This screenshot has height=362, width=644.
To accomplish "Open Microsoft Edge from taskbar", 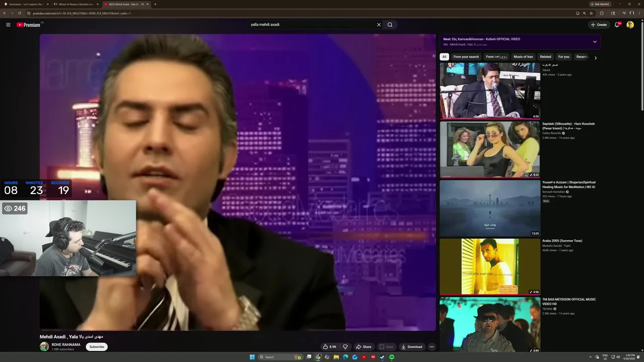I will point(345,357).
